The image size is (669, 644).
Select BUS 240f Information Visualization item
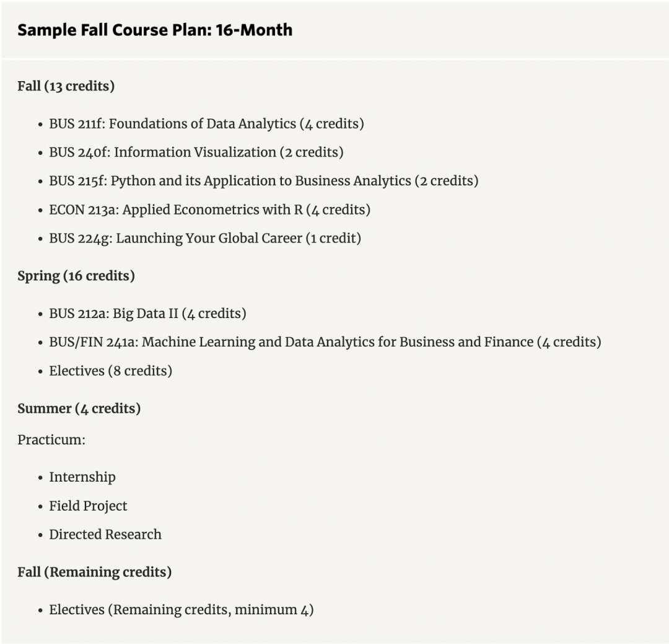[x=196, y=152]
